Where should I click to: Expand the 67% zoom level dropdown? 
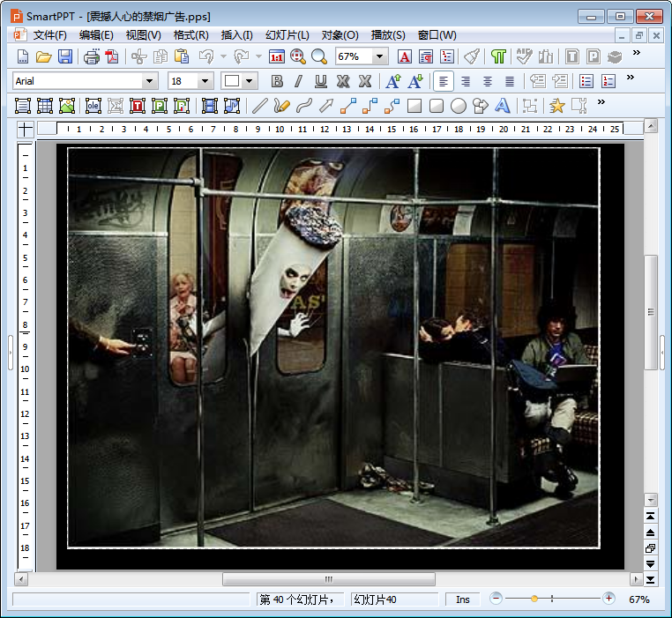[x=380, y=56]
